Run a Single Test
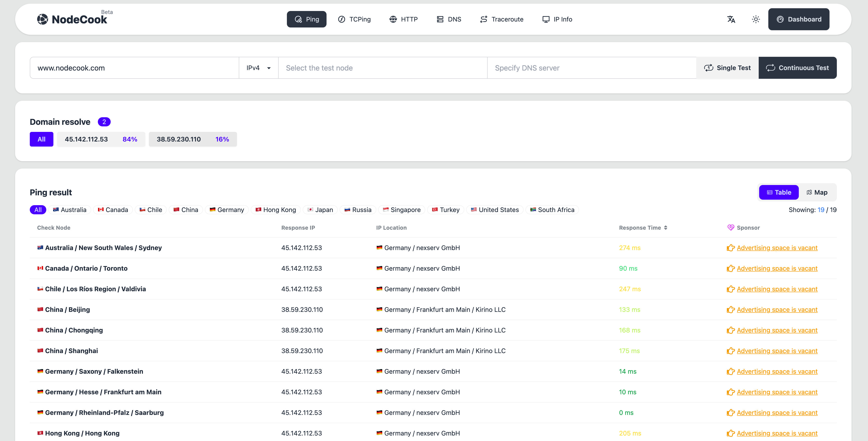 [x=727, y=68]
